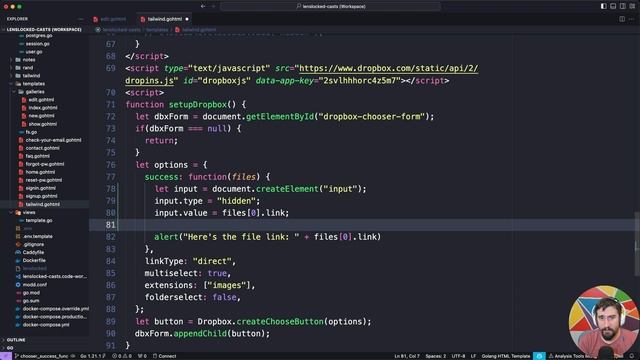Click the templates breadcrumb segment
640x360 pixels.
157,30
